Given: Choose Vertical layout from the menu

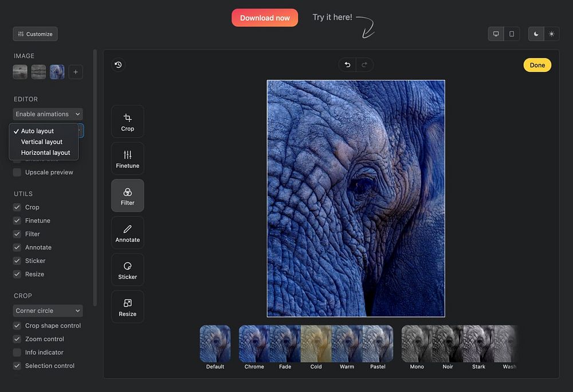Looking at the screenshot, I should coord(42,142).
